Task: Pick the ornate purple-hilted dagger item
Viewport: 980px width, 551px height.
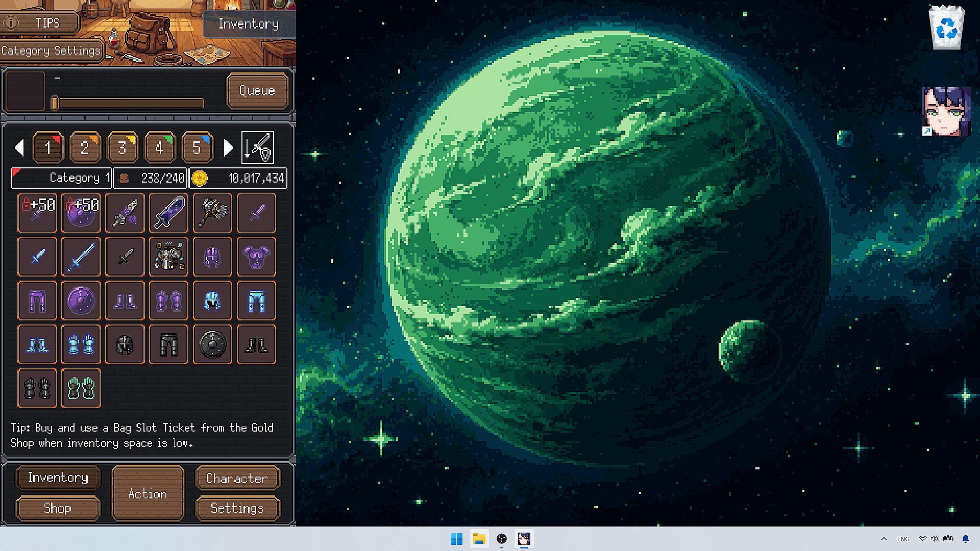Action: pos(125,213)
